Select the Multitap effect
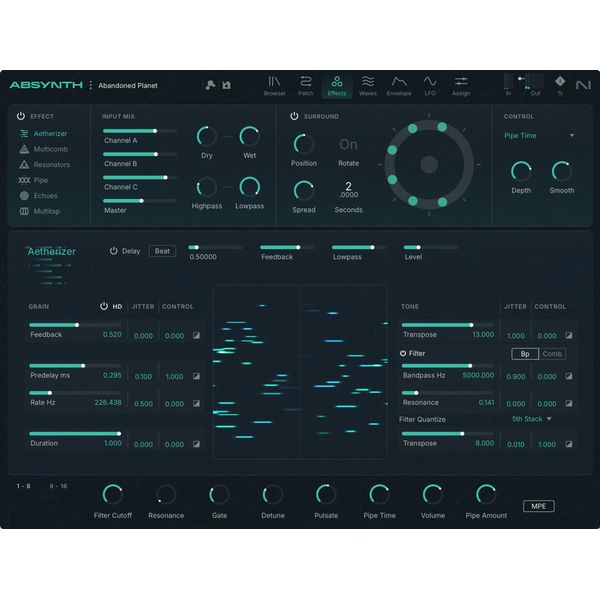Viewport: 600px width, 600px height. (39, 211)
